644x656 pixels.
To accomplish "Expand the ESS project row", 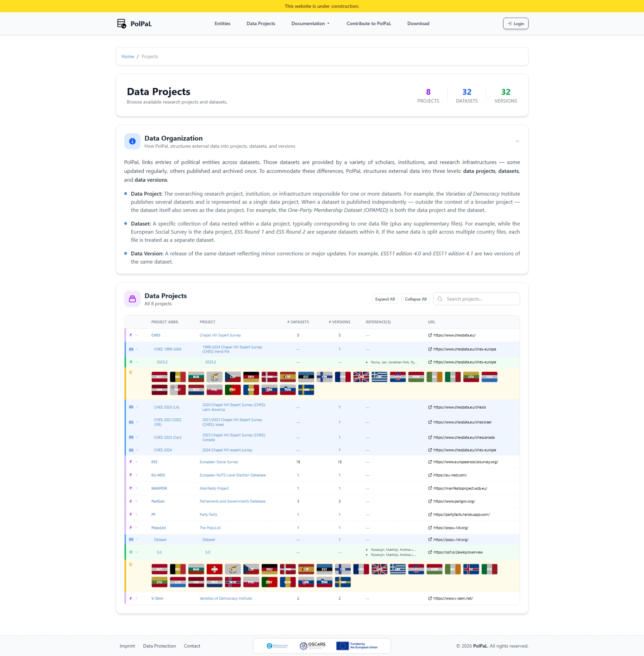I will point(136,462).
